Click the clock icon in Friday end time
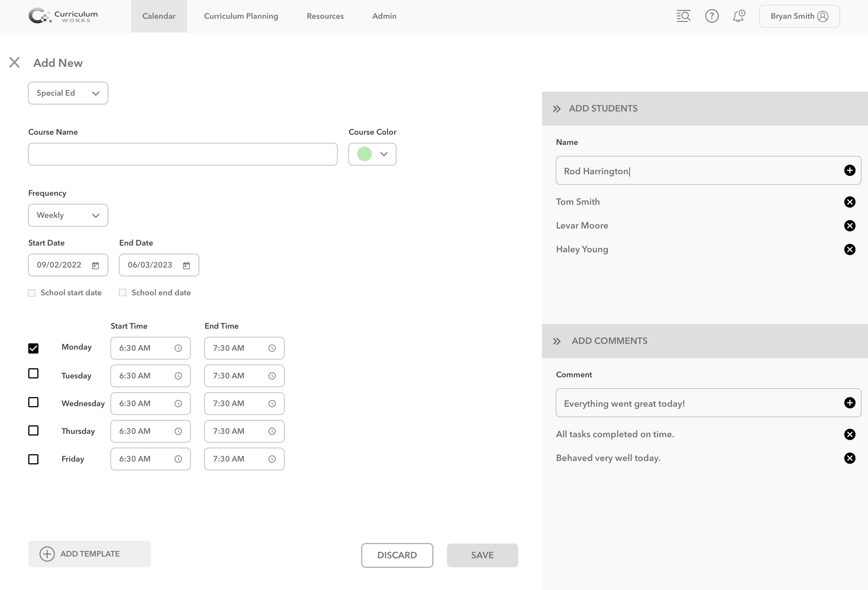Image resolution: width=868 pixels, height=590 pixels. point(272,459)
